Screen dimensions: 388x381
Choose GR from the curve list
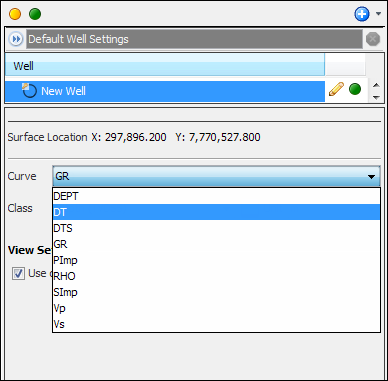pos(216,244)
